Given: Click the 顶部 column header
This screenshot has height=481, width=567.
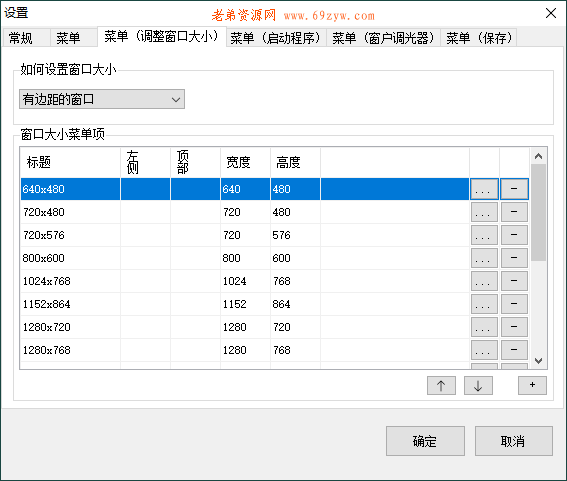Looking at the screenshot, I should coord(195,162).
